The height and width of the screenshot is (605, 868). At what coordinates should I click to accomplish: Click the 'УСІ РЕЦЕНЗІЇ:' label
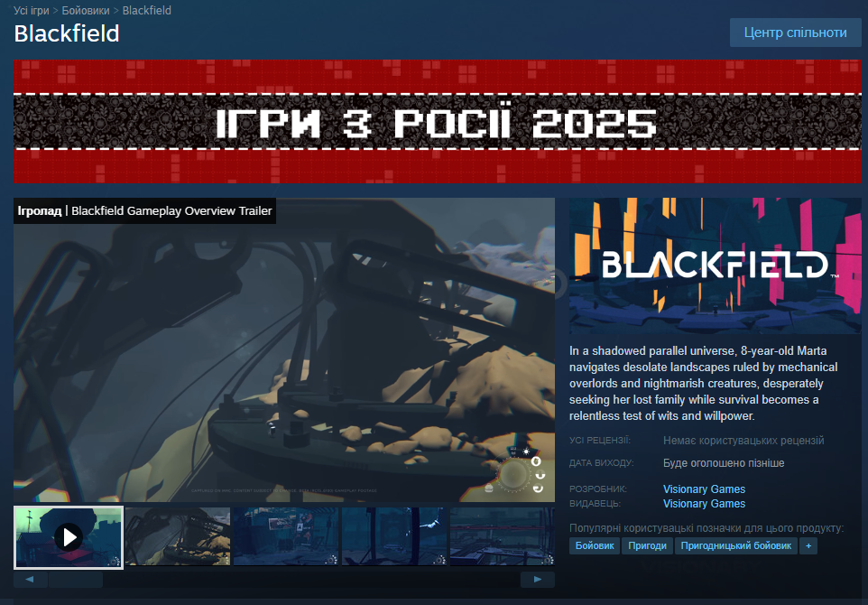point(599,441)
